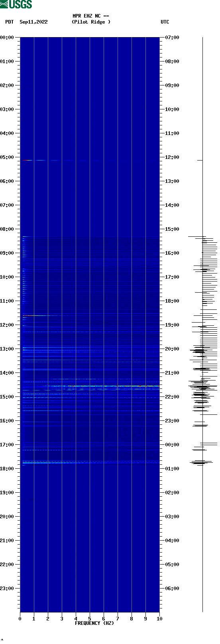Click the PDT '22:00' time label
The image size is (220, 644).
(7, 565)
